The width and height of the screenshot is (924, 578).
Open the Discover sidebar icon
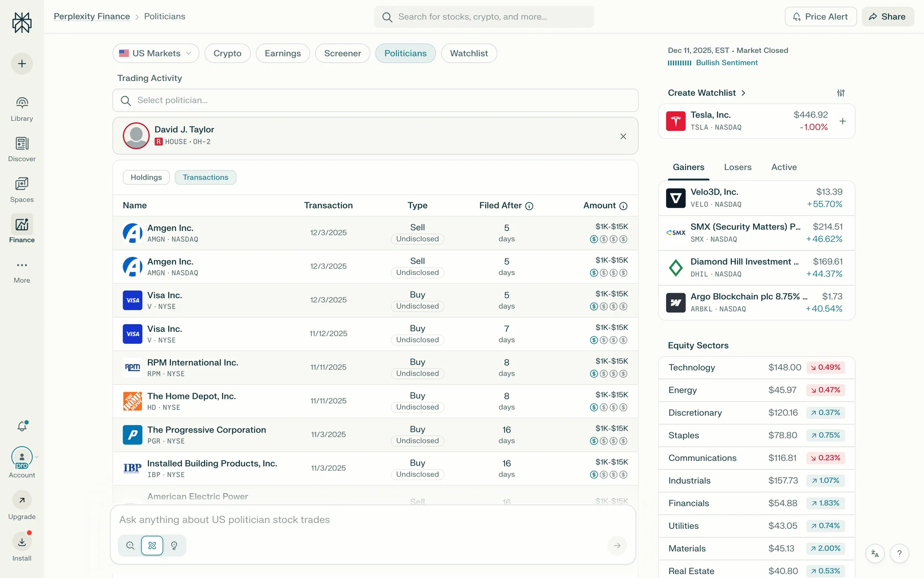pyautogui.click(x=22, y=144)
